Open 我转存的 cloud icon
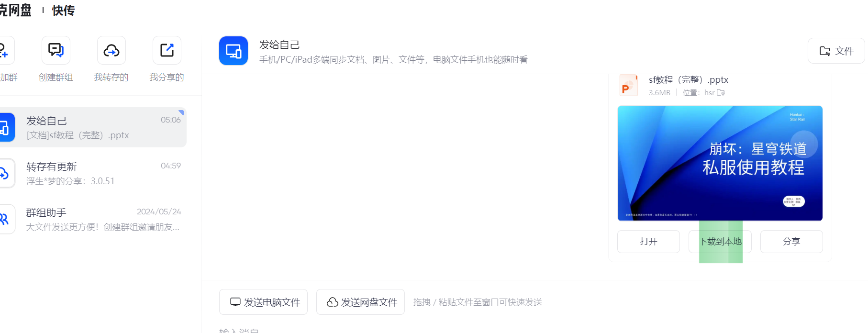868x333 pixels. [x=111, y=50]
